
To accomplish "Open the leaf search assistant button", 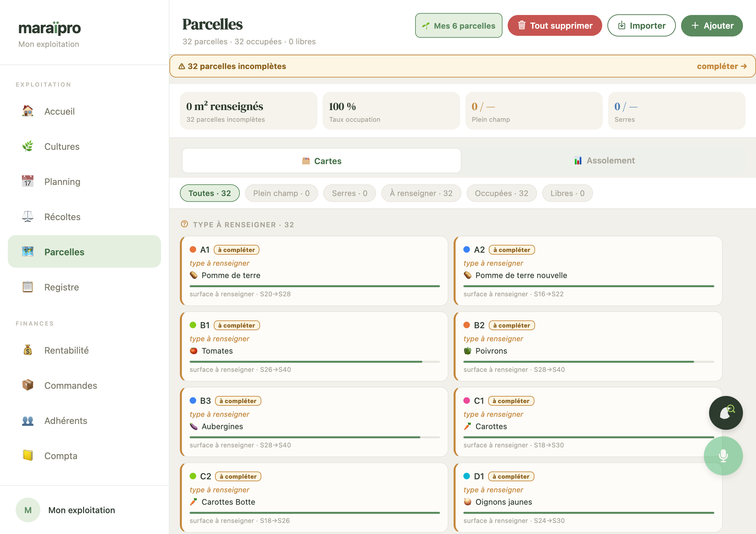I will 726,413.
